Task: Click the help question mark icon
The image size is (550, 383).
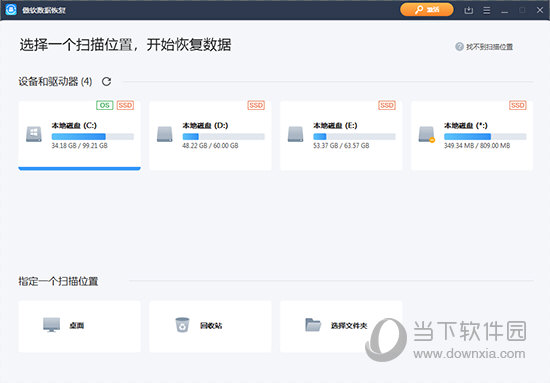Action: point(459,46)
